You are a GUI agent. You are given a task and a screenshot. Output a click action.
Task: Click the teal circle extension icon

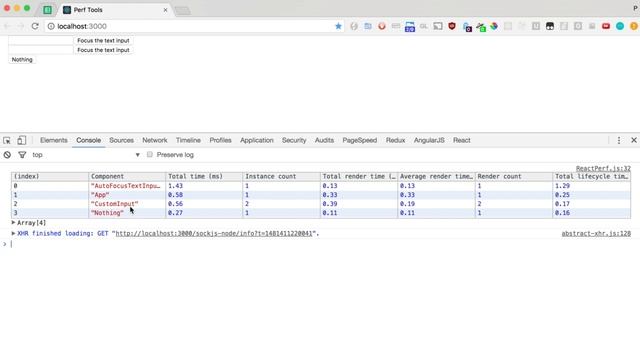620,26
